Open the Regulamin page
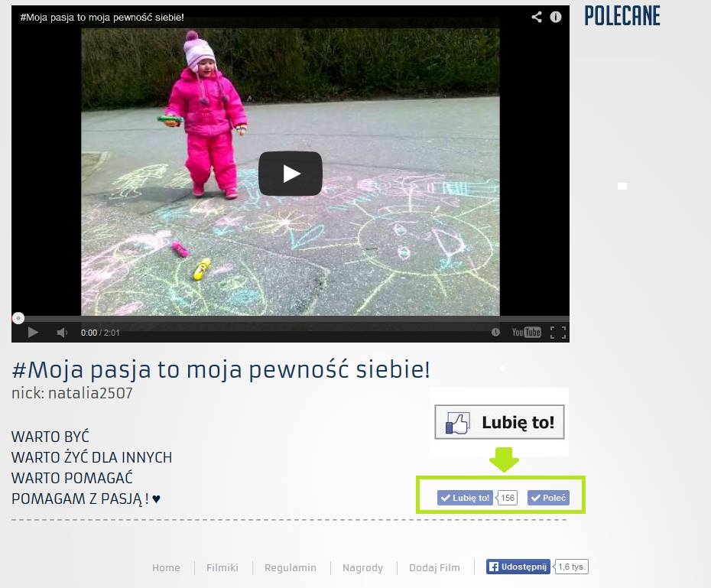The width and height of the screenshot is (711, 588). pos(291,567)
